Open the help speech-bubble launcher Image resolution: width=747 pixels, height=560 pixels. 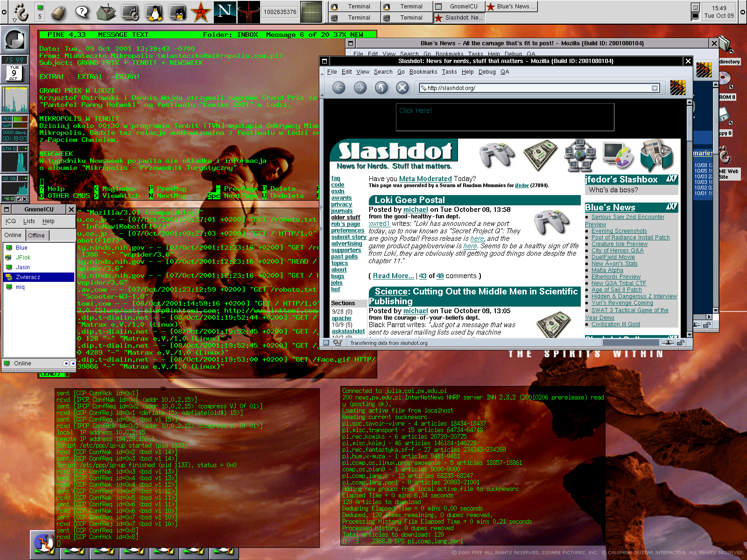[82, 12]
